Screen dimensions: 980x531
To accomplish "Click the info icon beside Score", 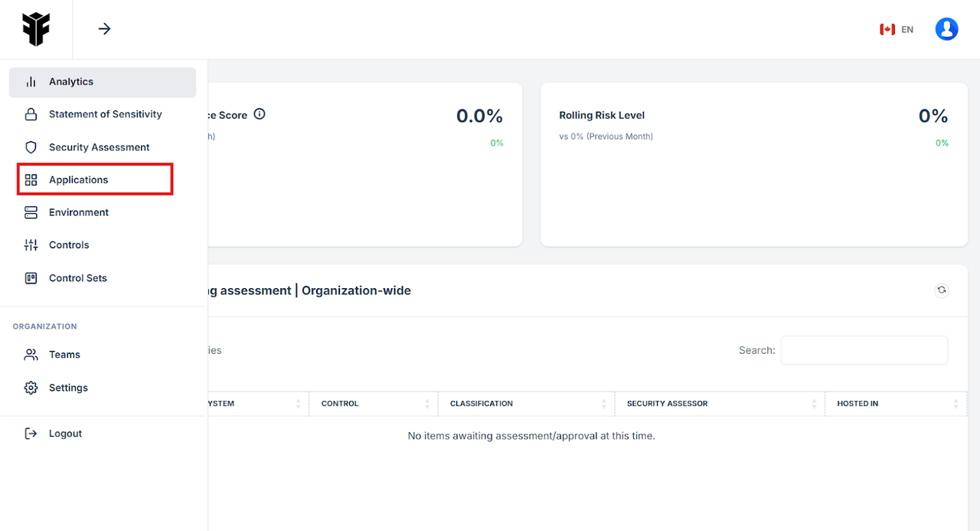I will [260, 114].
